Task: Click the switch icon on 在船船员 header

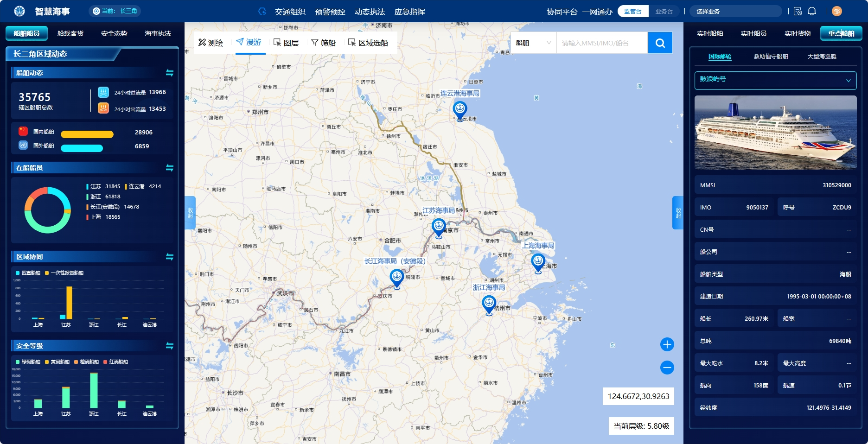Action: click(170, 168)
